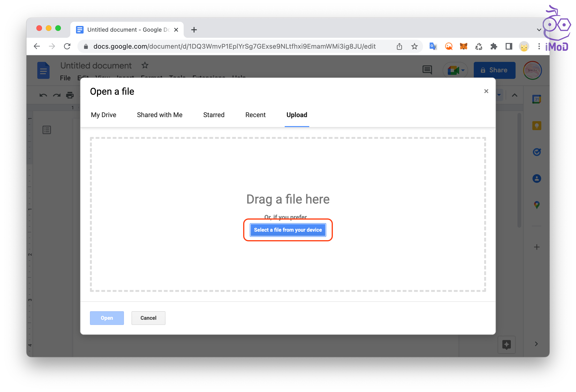Click the MetaMask fox extension icon
Viewport: 576px width, 392px height.
(x=463, y=46)
